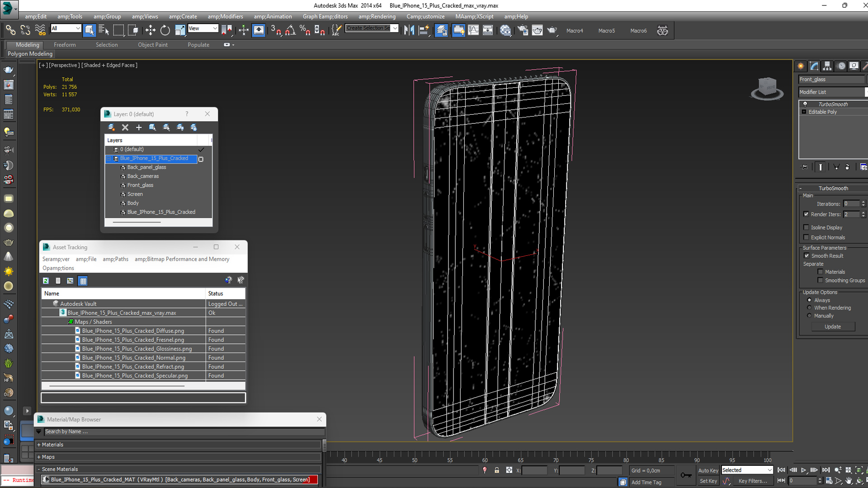Enable Explicit Normals checkbox
The height and width of the screenshot is (488, 868).
click(806, 237)
